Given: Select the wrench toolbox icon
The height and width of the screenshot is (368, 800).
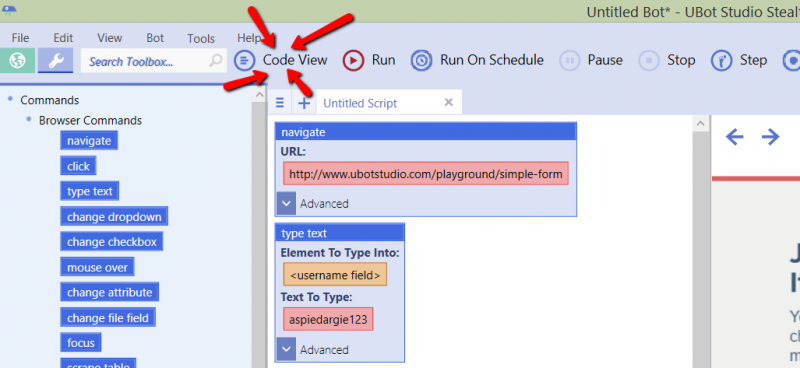Looking at the screenshot, I should pyautogui.click(x=55, y=61).
